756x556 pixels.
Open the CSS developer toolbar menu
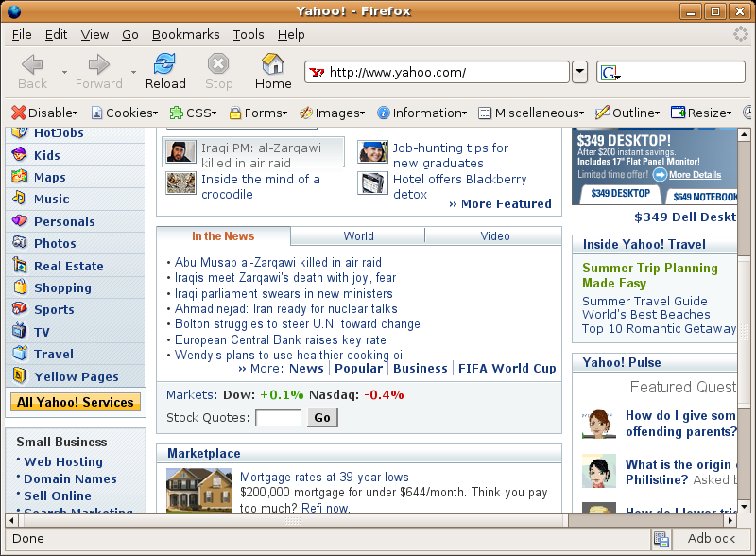pyautogui.click(x=193, y=113)
